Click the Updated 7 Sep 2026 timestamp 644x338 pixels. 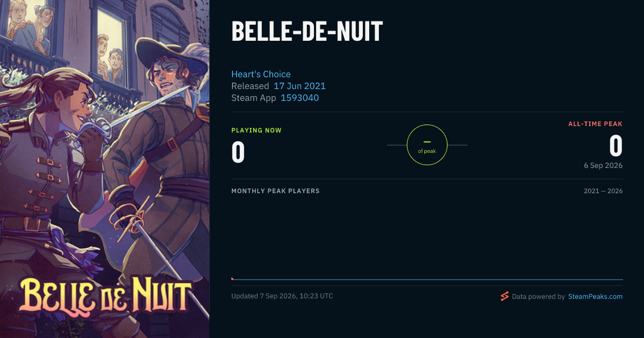282,296
